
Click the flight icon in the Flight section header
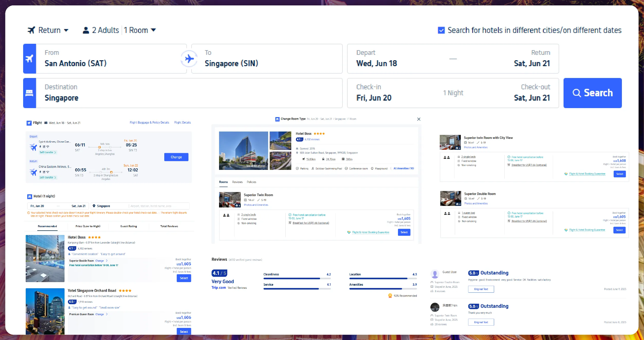tap(29, 123)
